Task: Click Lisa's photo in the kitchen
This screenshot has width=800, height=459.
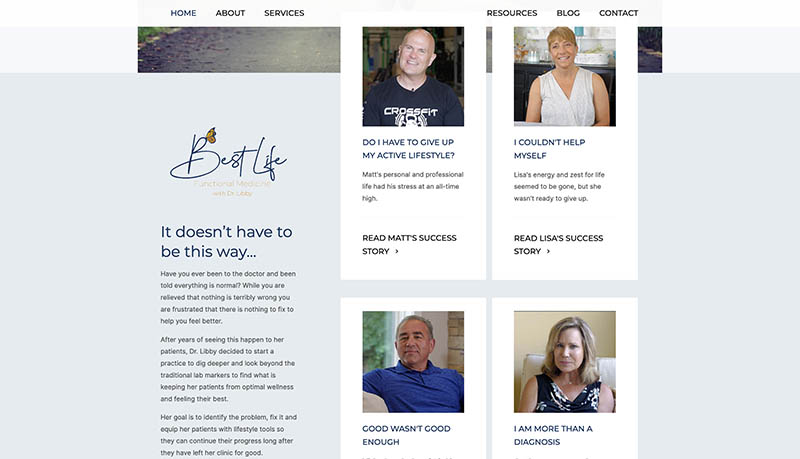Action: click(x=565, y=76)
